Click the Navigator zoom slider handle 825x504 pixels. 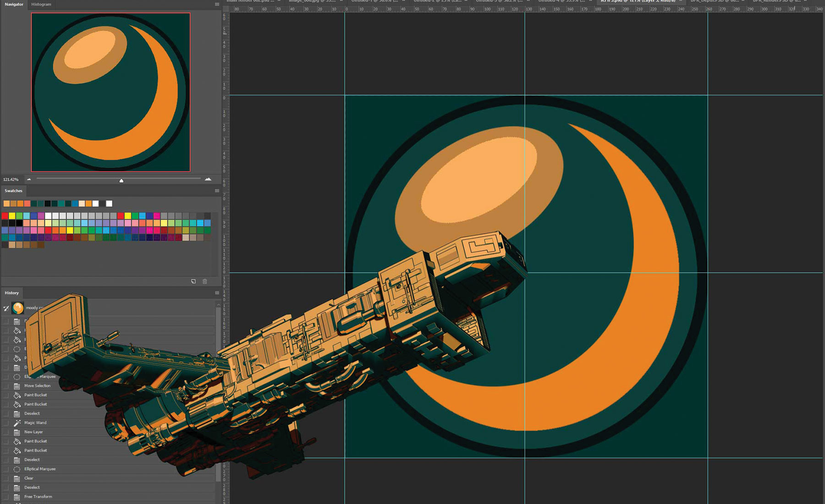click(x=121, y=180)
